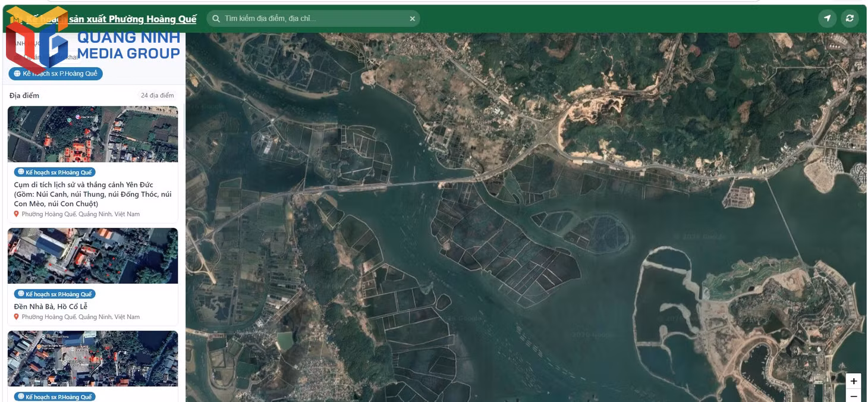Select the 'Kế hoạch sx P.Hoàng Quế' filter chip under the logo
This screenshot has width=868, height=402.
(x=55, y=74)
